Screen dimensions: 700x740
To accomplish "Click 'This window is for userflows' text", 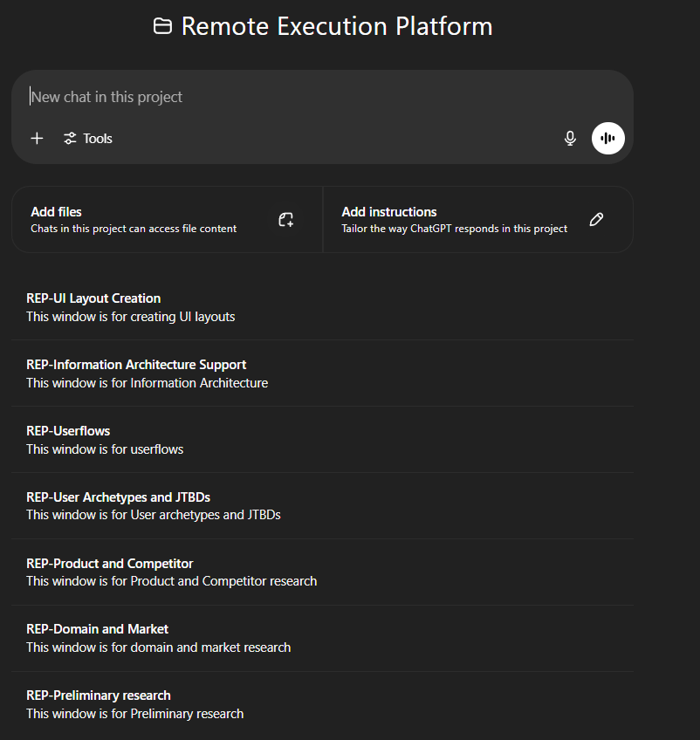I will pos(105,449).
